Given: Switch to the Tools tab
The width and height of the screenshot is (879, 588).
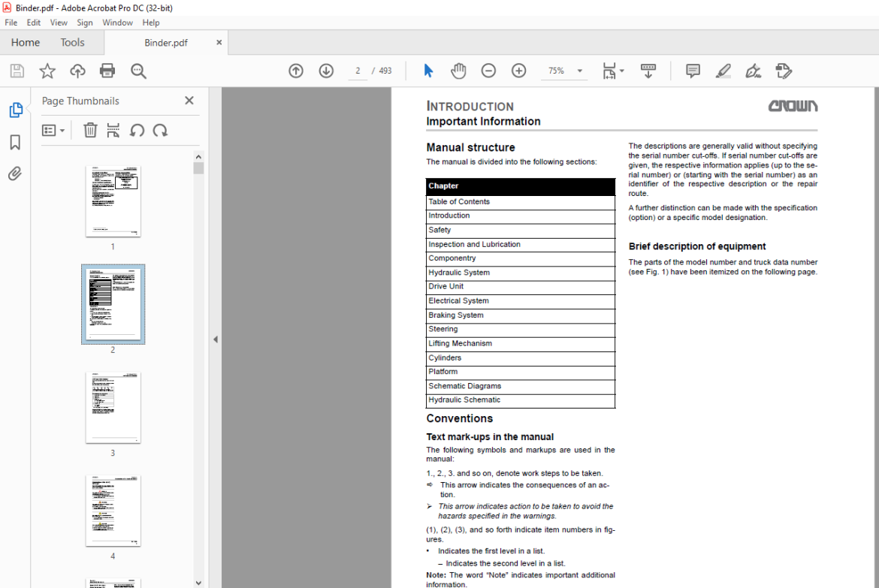Looking at the screenshot, I should (x=72, y=43).
